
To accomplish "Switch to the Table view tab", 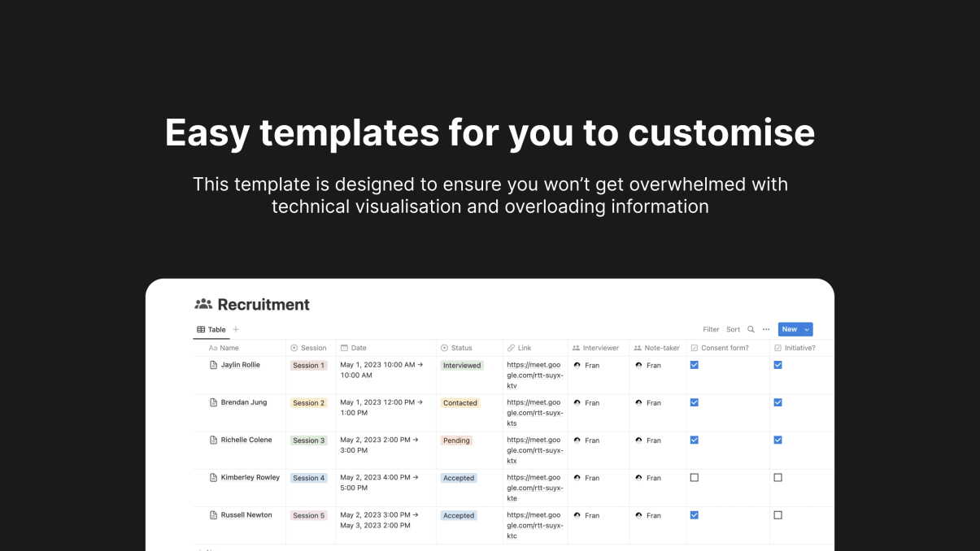I will tap(211, 329).
